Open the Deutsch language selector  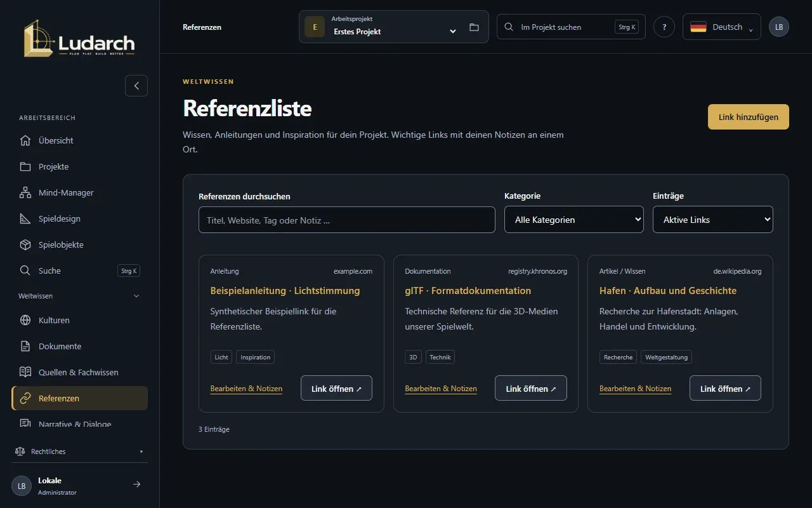[x=722, y=27]
